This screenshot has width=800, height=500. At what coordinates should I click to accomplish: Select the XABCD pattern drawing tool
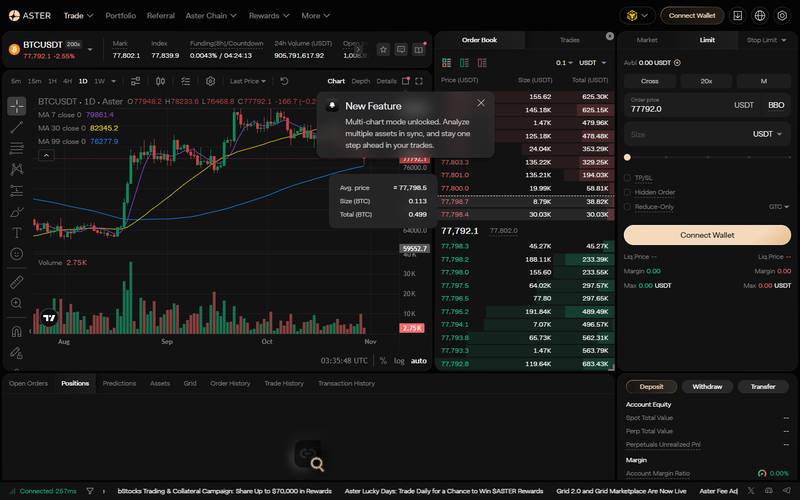point(17,169)
